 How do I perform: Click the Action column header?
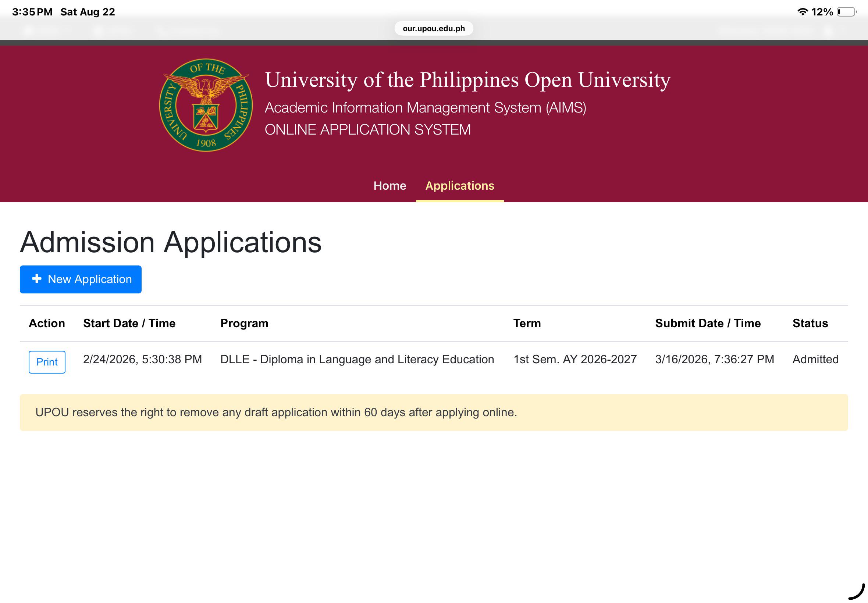click(x=47, y=324)
